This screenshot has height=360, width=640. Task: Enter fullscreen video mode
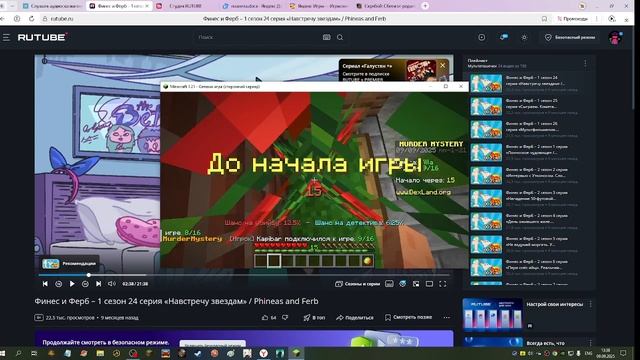pyautogui.click(x=443, y=284)
